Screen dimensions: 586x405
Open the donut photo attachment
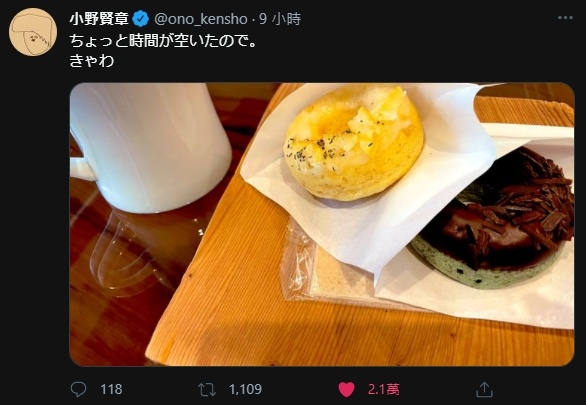[322, 224]
